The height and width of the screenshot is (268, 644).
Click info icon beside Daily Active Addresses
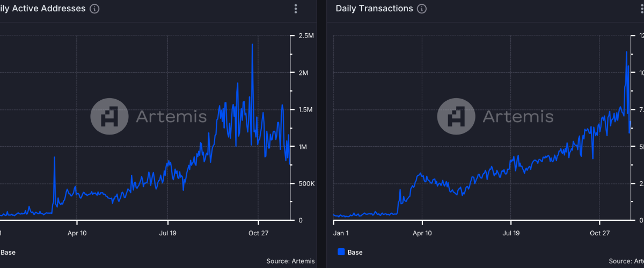tap(94, 9)
